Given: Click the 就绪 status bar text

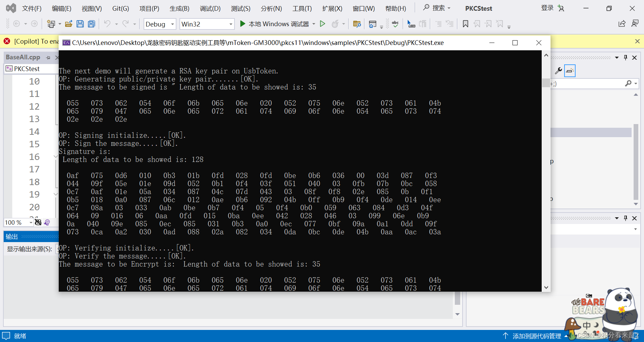Looking at the screenshot, I should [20, 336].
